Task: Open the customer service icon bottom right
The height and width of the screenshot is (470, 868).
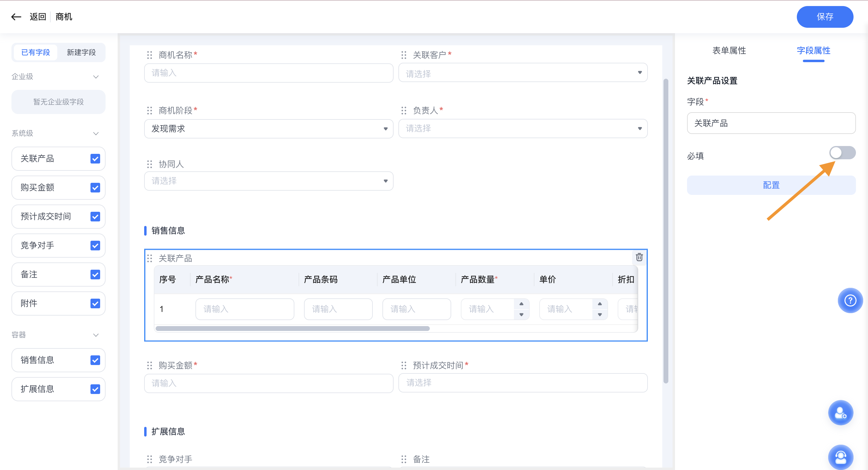Action: [x=840, y=457]
